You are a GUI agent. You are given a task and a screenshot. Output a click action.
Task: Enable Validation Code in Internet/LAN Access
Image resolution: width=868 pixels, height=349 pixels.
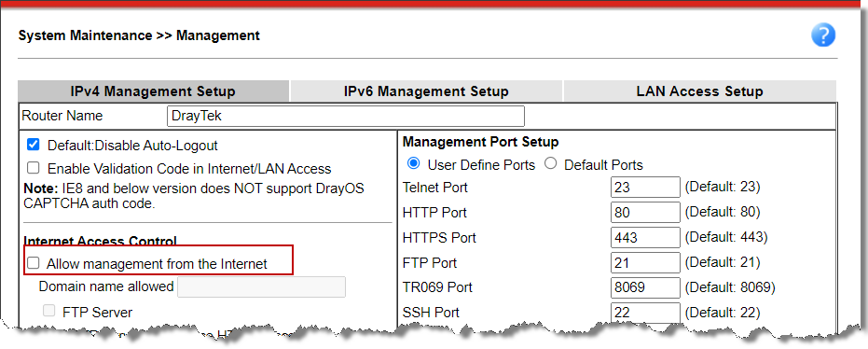tap(34, 168)
